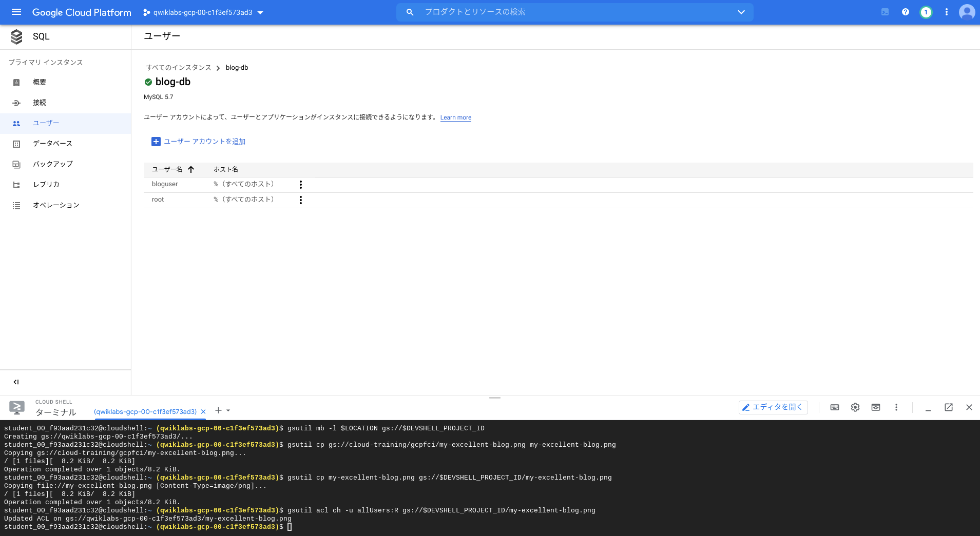Open new terminal tab dropdown arrow
980x536 pixels.
(x=228, y=410)
